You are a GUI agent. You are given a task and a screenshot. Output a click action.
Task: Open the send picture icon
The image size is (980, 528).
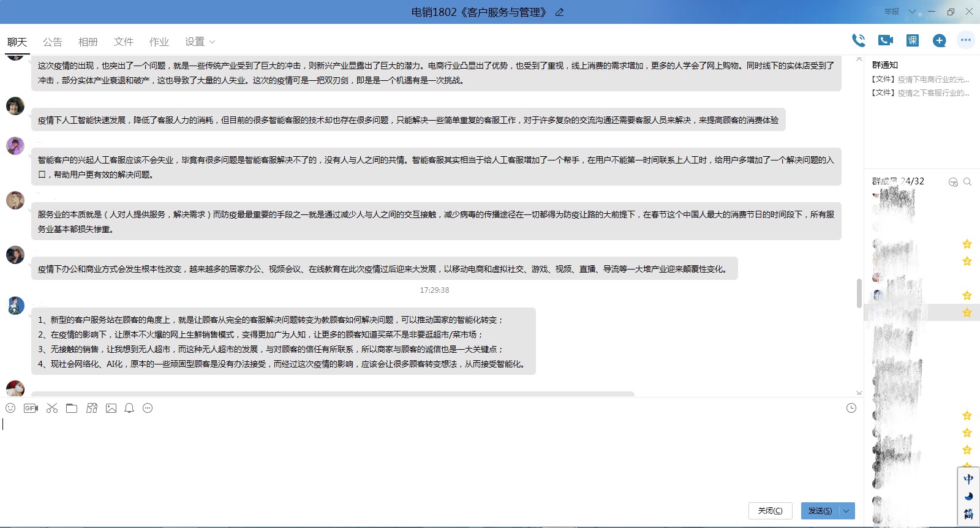point(111,408)
